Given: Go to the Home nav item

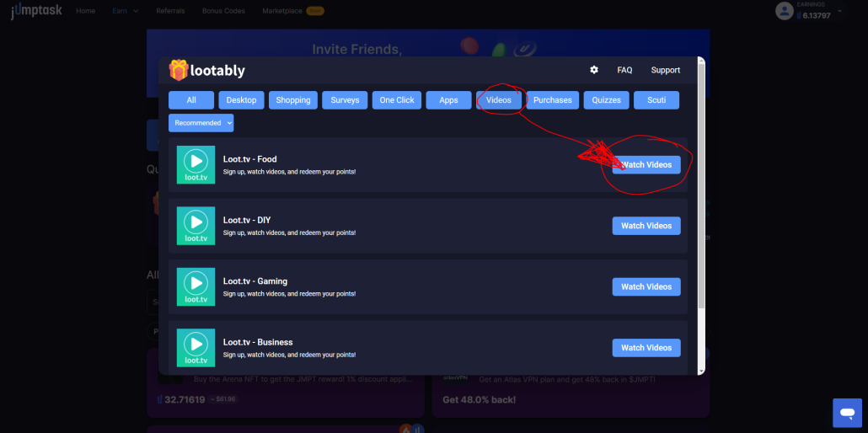Looking at the screenshot, I should pos(85,11).
